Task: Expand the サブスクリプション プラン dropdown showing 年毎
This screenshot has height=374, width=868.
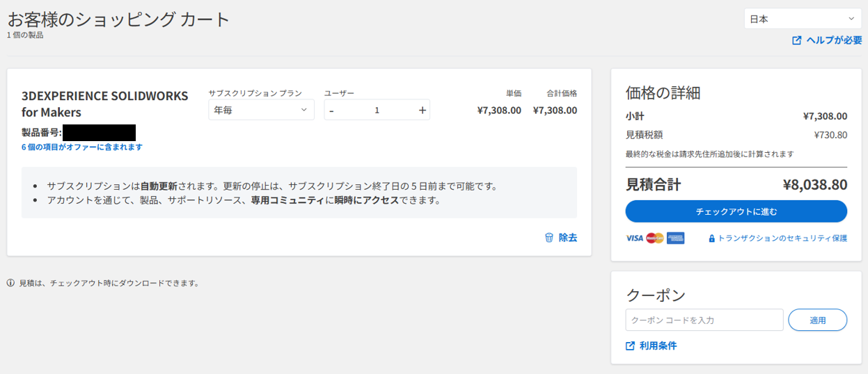Action: click(x=261, y=110)
